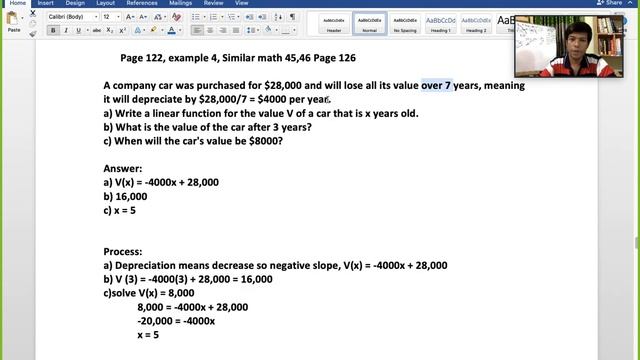Apply subscript X2 formatting

109,30
